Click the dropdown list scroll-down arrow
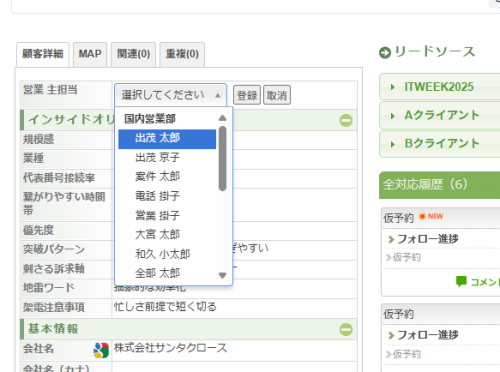 click(222, 275)
